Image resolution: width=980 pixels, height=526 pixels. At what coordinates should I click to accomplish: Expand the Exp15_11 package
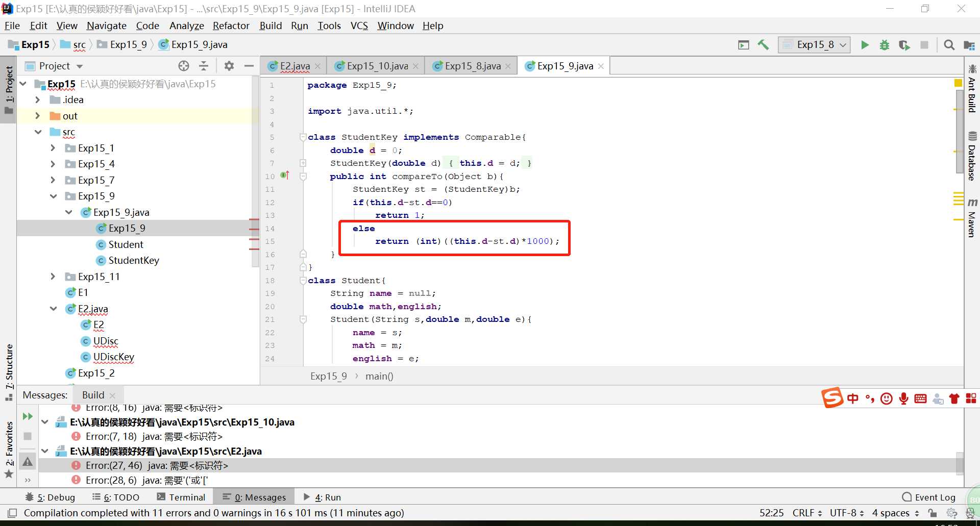click(53, 277)
